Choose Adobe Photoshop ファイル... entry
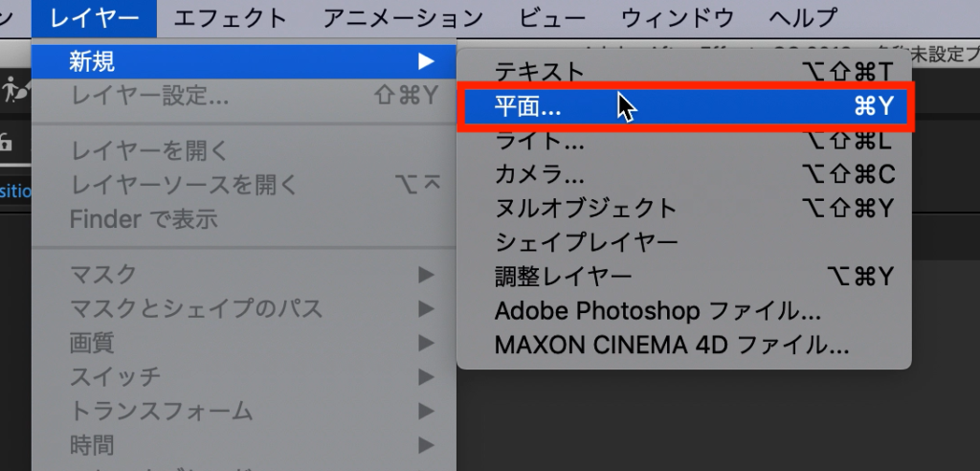The width and height of the screenshot is (980, 471). point(684,310)
